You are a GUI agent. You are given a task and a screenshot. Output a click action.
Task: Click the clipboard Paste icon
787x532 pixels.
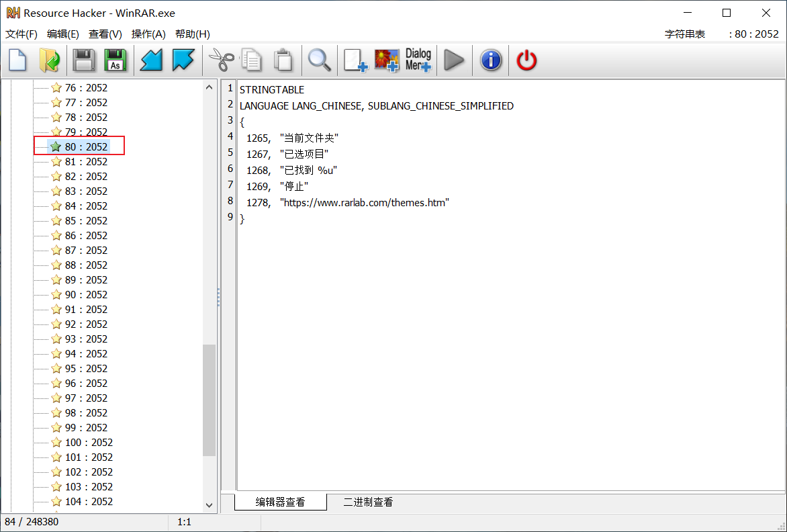(x=284, y=60)
